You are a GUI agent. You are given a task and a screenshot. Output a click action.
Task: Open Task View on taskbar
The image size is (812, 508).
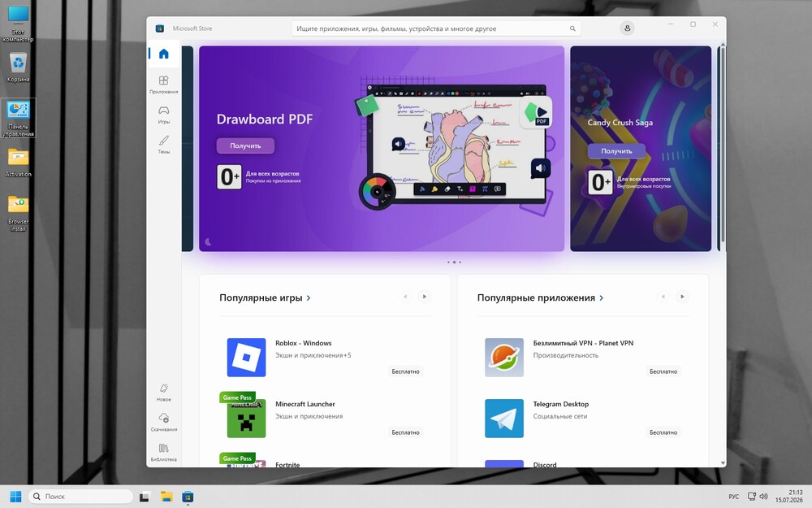click(x=145, y=496)
